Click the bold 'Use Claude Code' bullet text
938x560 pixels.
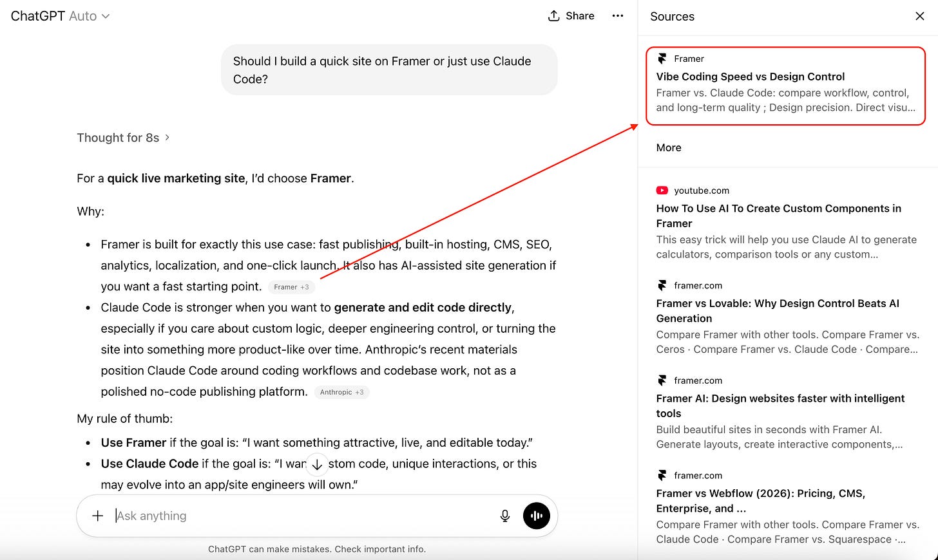(x=149, y=463)
